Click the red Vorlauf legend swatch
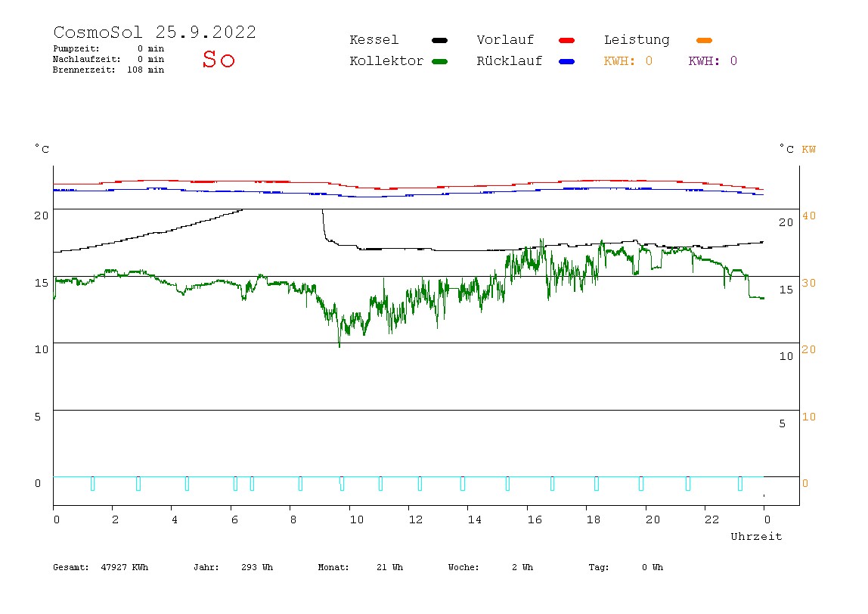868x614 pixels. [x=567, y=40]
